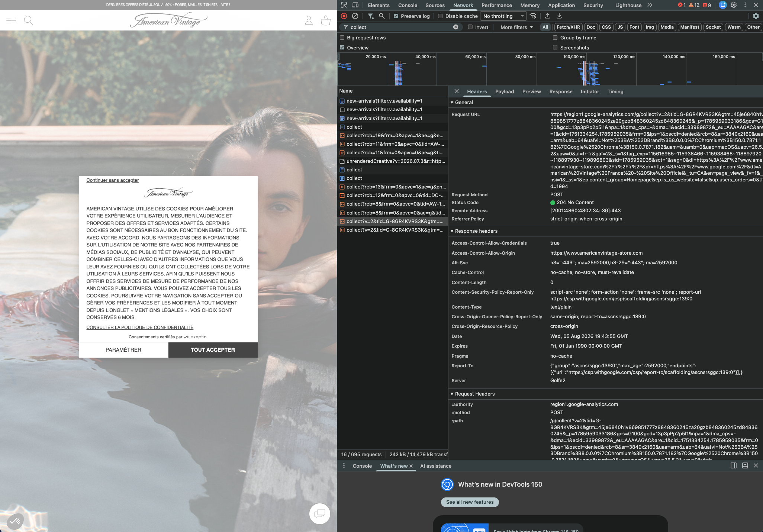Enable Group by frame
763x532 pixels.
point(555,38)
